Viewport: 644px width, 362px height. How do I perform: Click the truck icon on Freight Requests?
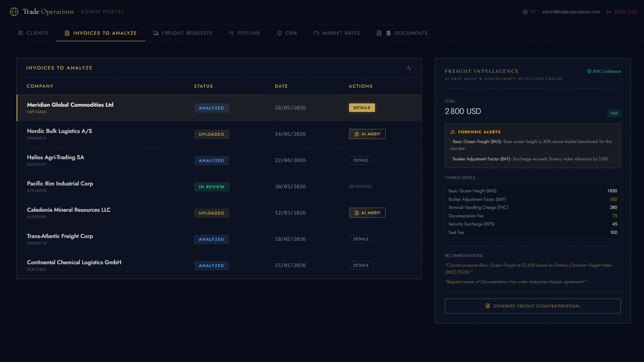pyautogui.click(x=156, y=33)
